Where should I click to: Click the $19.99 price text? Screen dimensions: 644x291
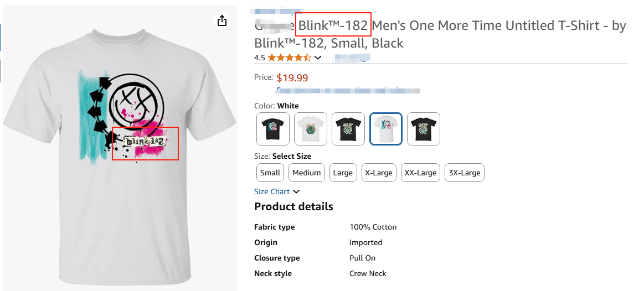292,78
